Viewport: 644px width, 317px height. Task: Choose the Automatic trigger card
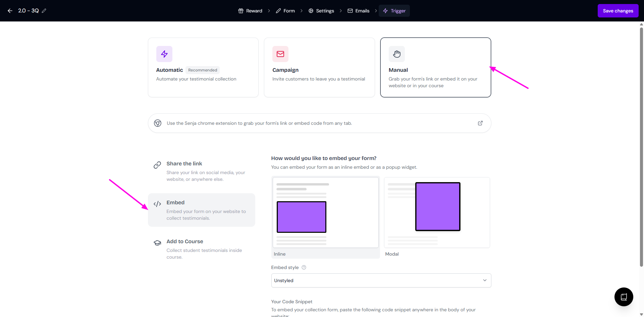203,67
